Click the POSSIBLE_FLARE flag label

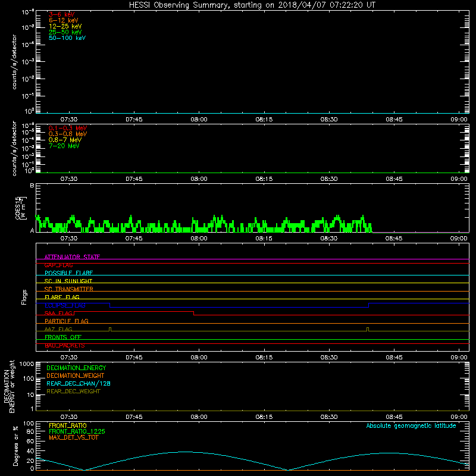coord(68,273)
